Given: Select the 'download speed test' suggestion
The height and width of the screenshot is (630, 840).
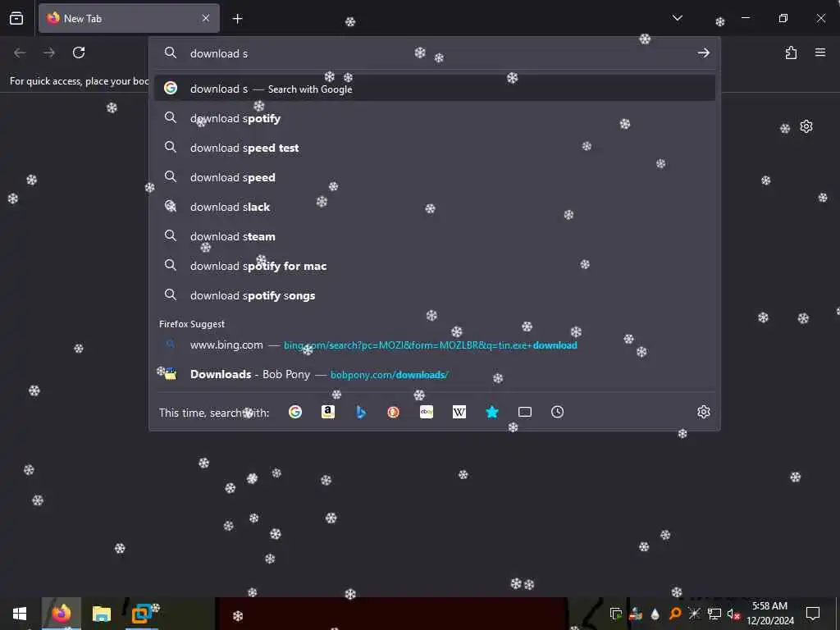Looking at the screenshot, I should click(435, 148).
